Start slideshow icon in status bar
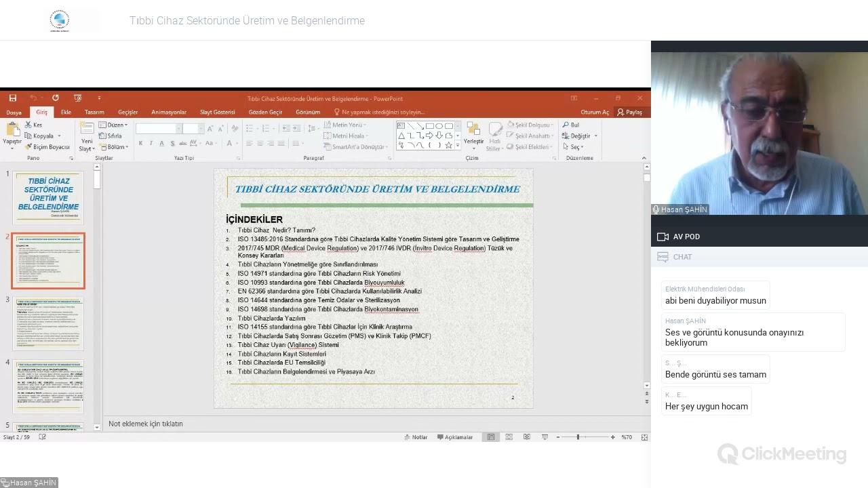Image resolution: width=868 pixels, height=488 pixels. [545, 437]
